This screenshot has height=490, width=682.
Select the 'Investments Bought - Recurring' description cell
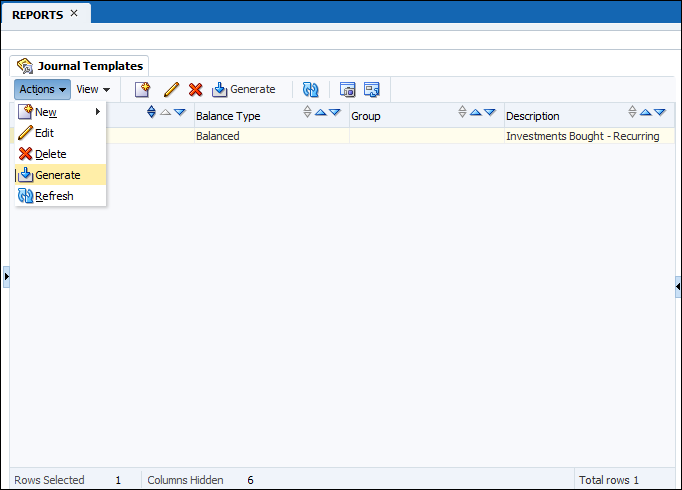589,136
